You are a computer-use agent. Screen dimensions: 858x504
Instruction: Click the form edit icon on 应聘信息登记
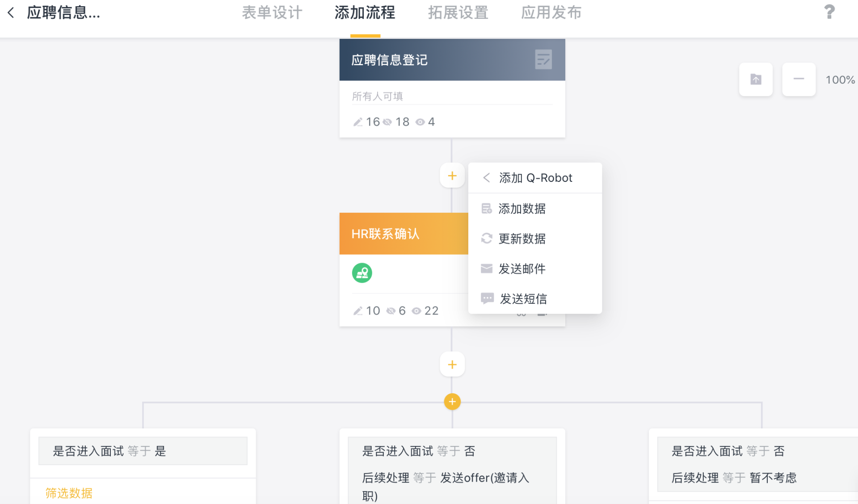pos(543,59)
